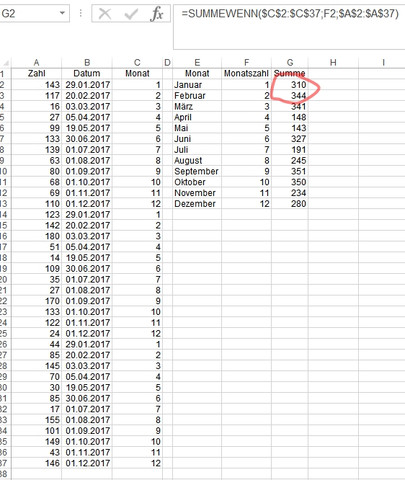This screenshot has height=480, width=405.
Task: Click the formula bar options dots
Action: [x=81, y=13]
